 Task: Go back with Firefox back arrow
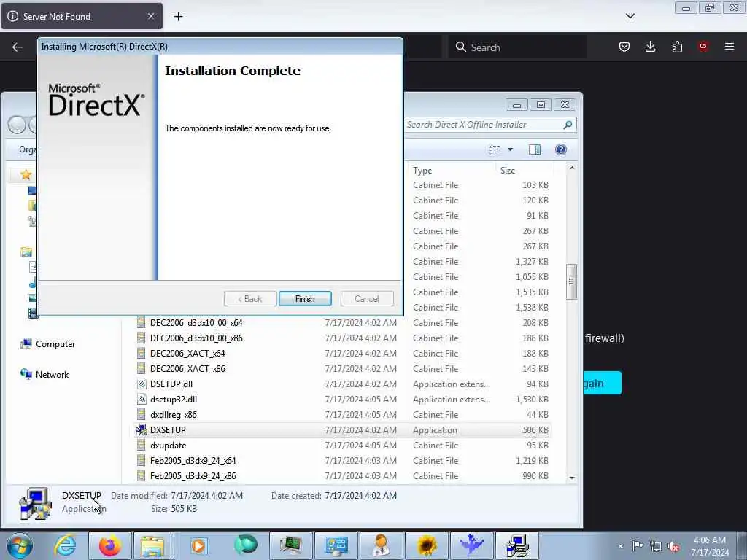tap(18, 47)
